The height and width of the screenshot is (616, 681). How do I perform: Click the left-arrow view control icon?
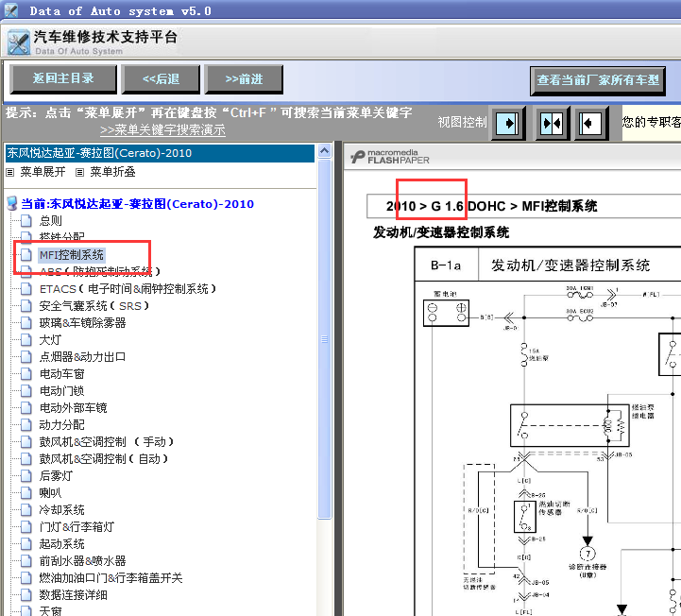coord(590,123)
